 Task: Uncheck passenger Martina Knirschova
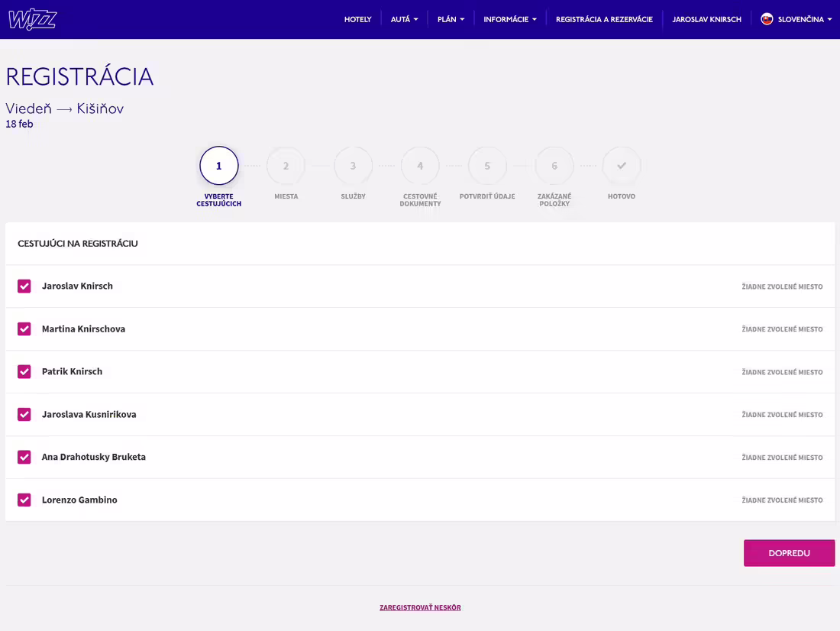(24, 328)
